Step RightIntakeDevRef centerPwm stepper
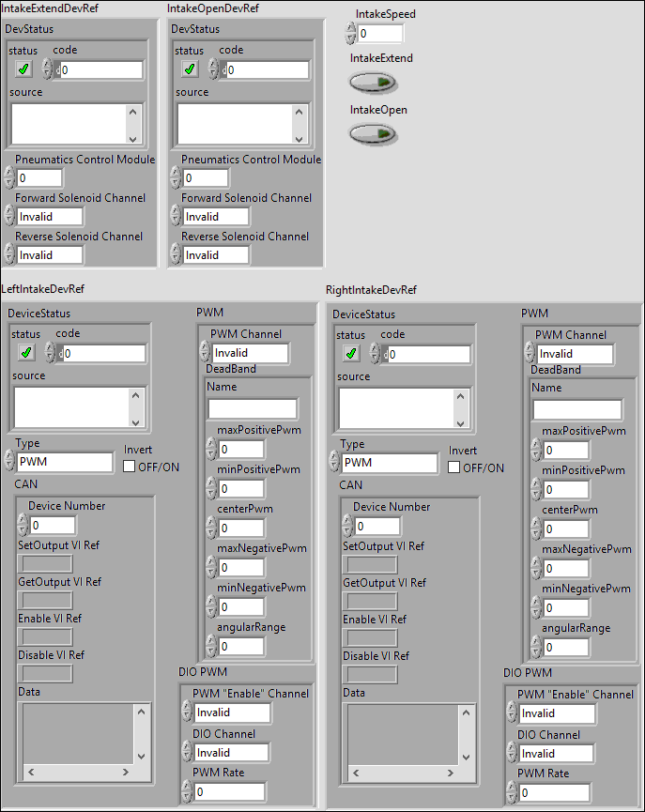The image size is (645, 812). click(x=536, y=529)
